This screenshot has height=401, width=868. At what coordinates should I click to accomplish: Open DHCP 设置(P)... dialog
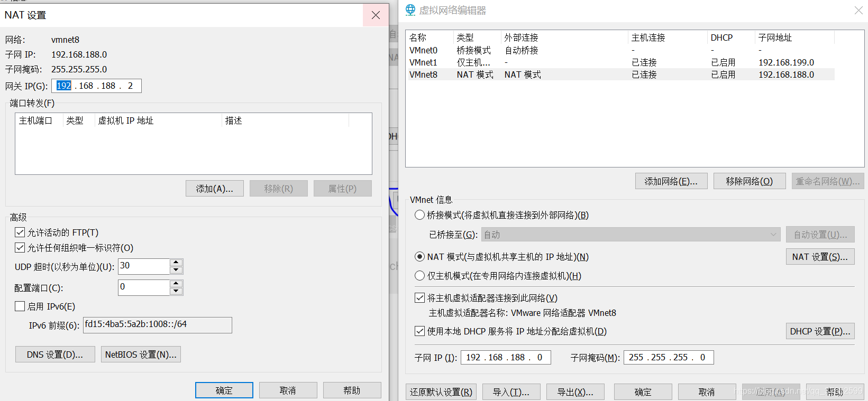(x=820, y=331)
